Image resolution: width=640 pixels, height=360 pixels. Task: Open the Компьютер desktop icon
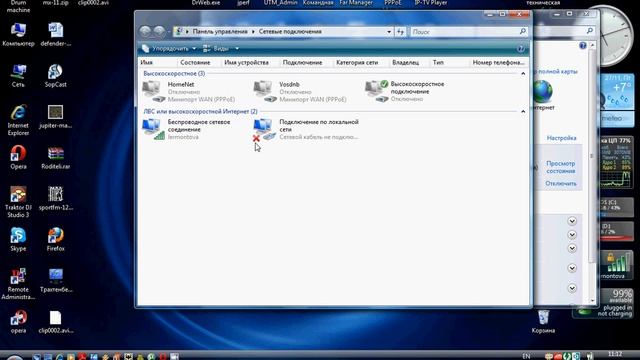(x=18, y=35)
